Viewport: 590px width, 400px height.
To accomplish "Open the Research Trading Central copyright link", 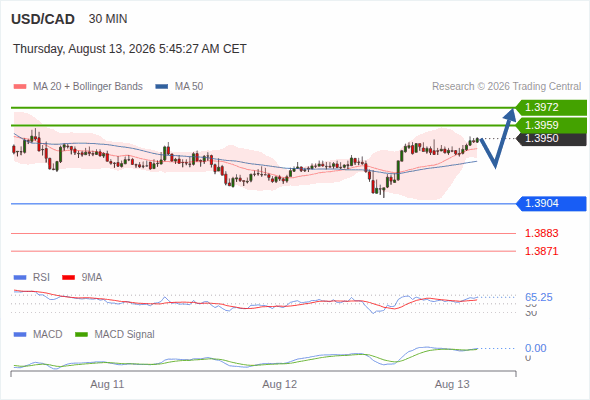I will coord(506,87).
